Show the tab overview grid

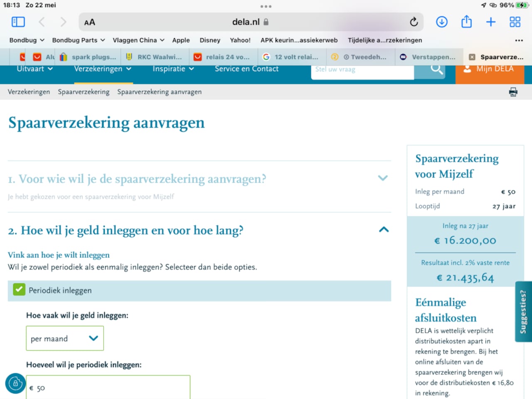click(x=515, y=22)
